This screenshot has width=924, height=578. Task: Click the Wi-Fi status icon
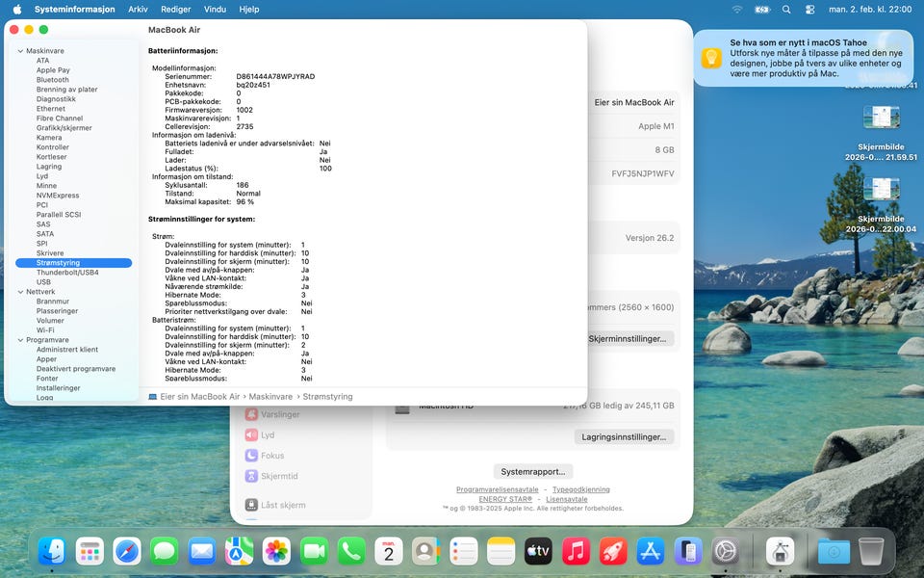(737, 10)
